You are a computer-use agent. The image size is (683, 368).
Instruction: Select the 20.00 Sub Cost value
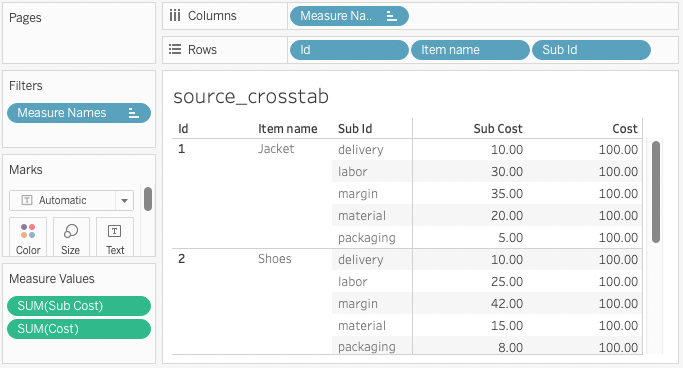pos(507,216)
